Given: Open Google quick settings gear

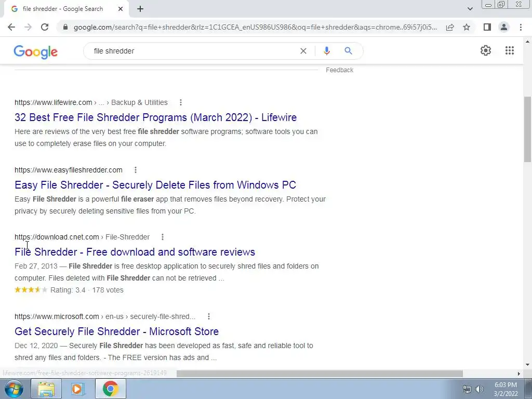Looking at the screenshot, I should [x=486, y=50].
